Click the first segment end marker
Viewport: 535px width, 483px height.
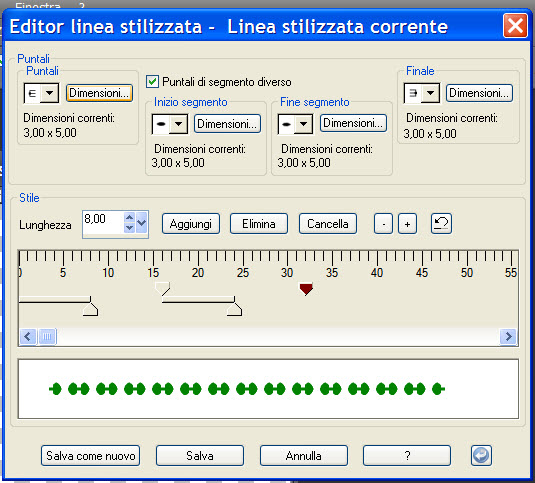tap(90, 309)
